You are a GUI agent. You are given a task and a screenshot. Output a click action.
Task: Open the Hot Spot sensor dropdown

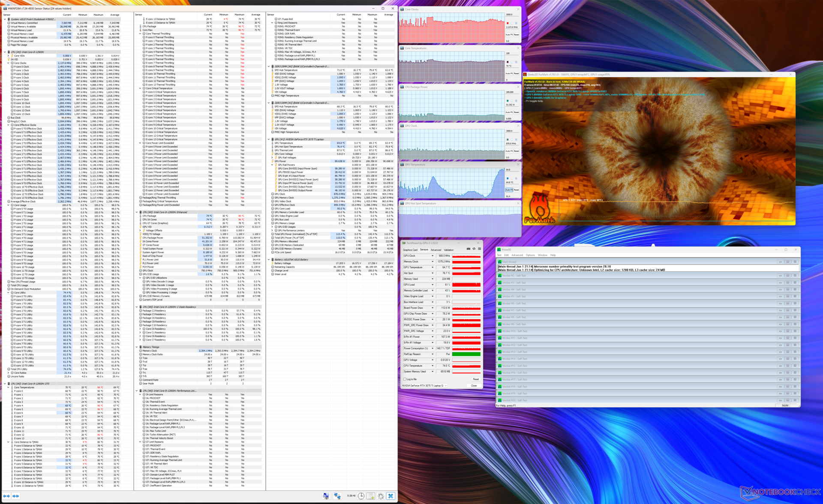point(432,273)
